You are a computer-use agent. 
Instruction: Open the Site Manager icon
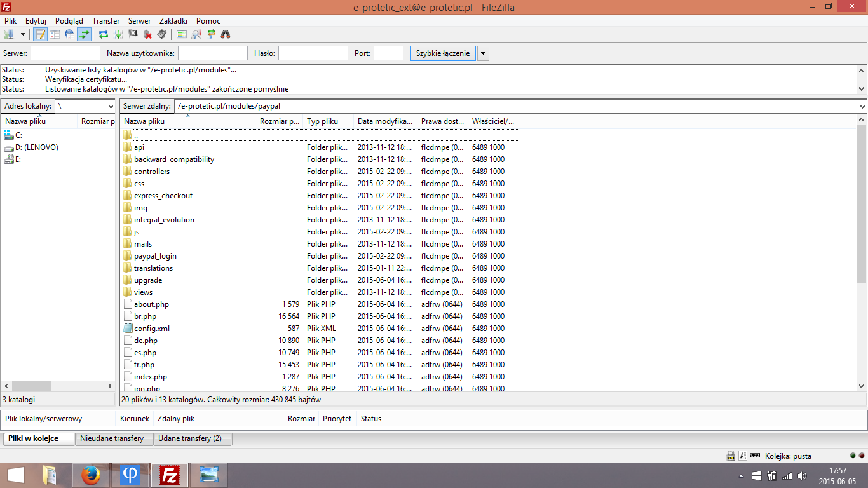tap(9, 34)
